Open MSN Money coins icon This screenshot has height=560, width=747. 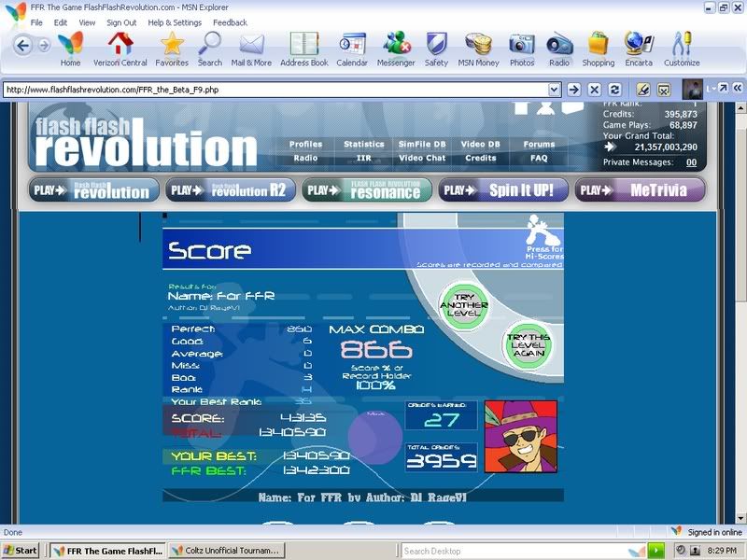480,46
